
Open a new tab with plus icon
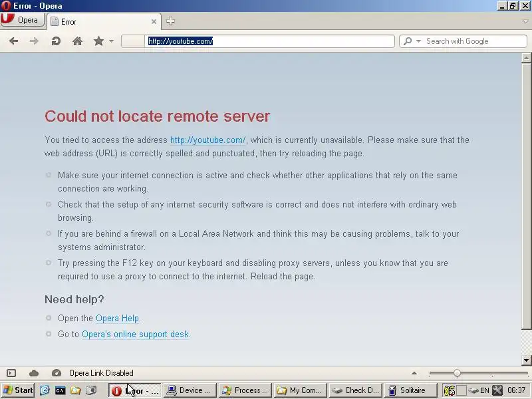click(x=170, y=21)
